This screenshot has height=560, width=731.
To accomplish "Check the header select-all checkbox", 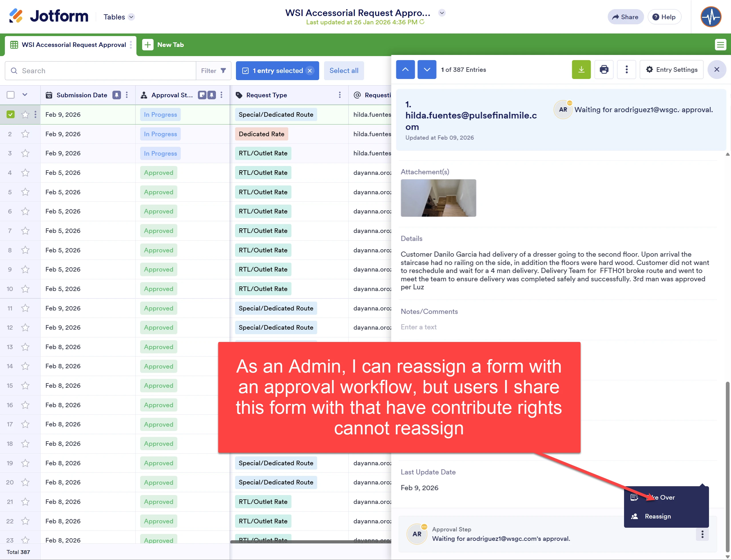I will pyautogui.click(x=10, y=95).
